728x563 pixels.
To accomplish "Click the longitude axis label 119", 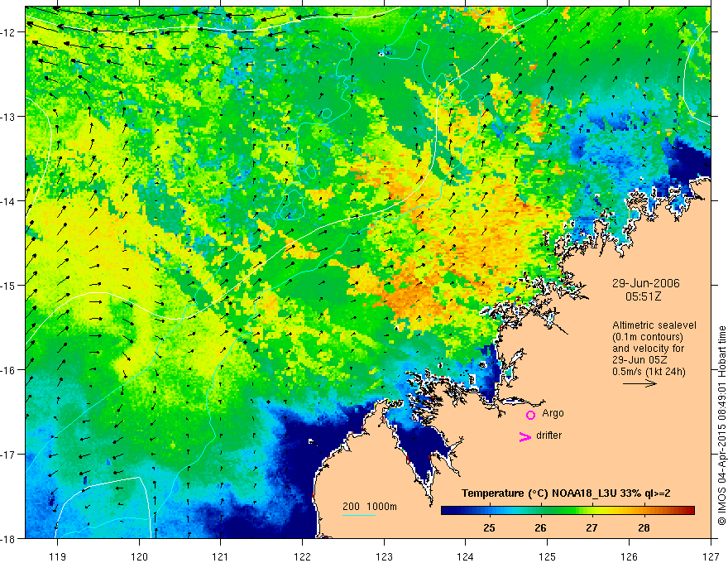I will click(x=58, y=556).
